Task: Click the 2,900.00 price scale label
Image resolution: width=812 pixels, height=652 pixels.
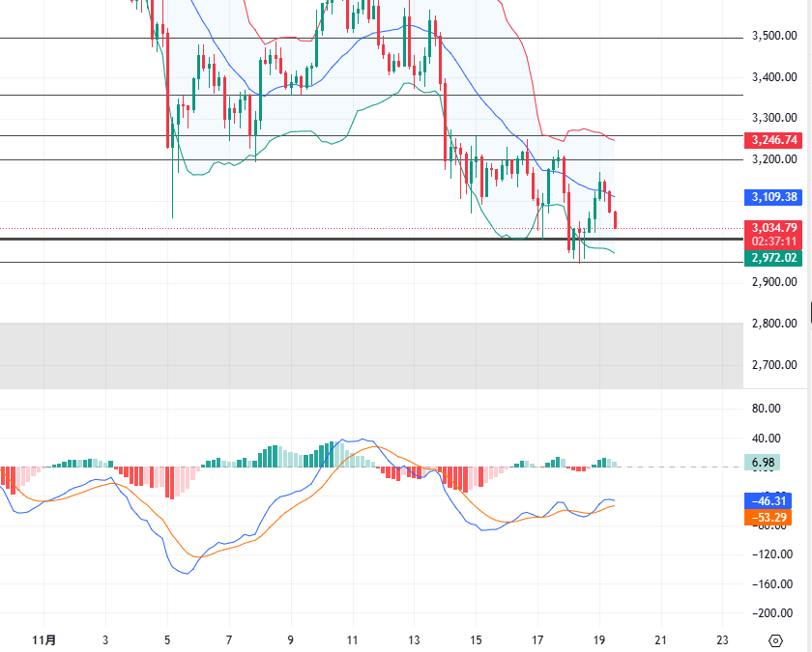Action: [773, 283]
